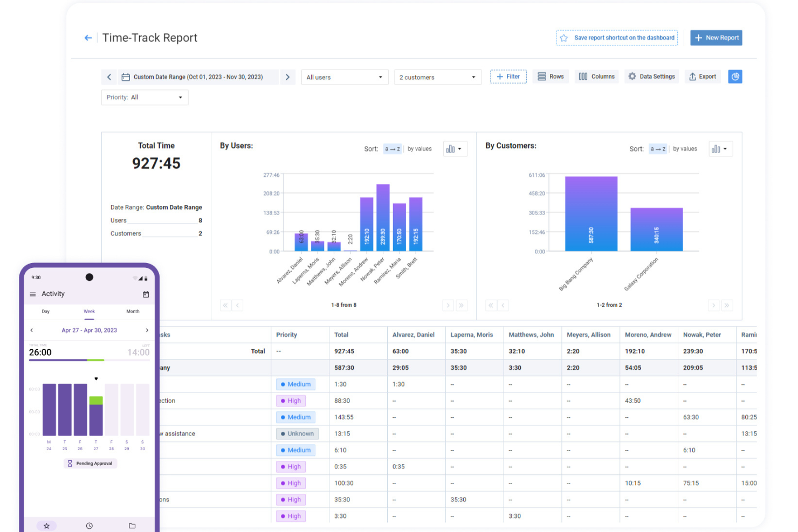798x532 pixels.
Task: Tap the star icon in mobile bottom bar
Action: tap(46, 526)
